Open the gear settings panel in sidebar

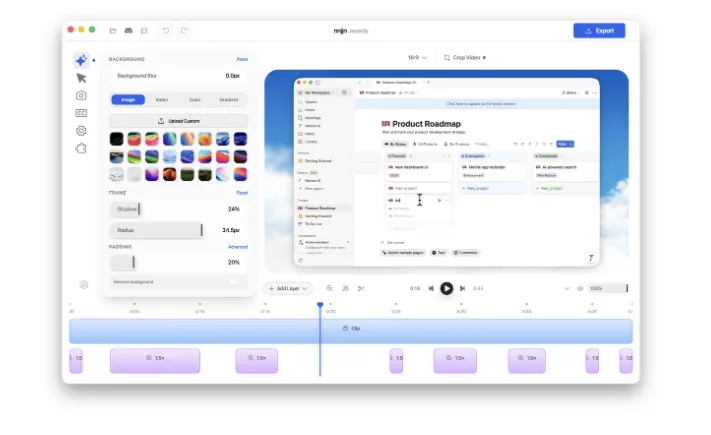tap(81, 131)
